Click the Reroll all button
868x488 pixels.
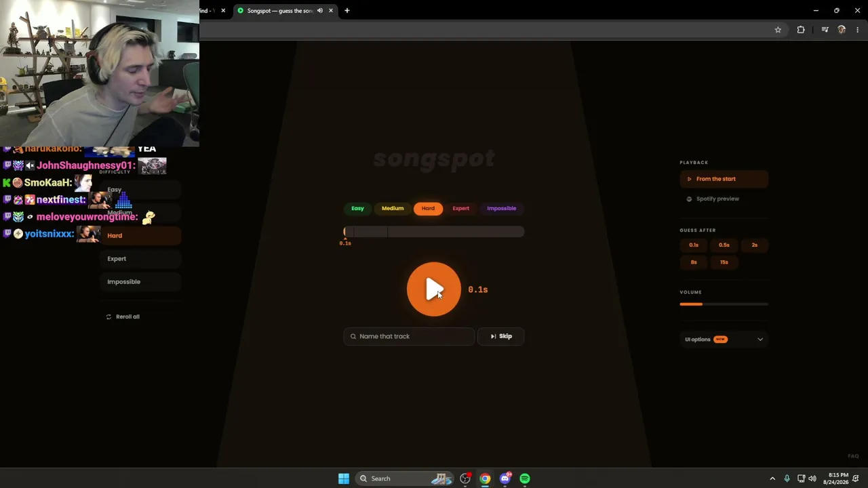(x=123, y=317)
